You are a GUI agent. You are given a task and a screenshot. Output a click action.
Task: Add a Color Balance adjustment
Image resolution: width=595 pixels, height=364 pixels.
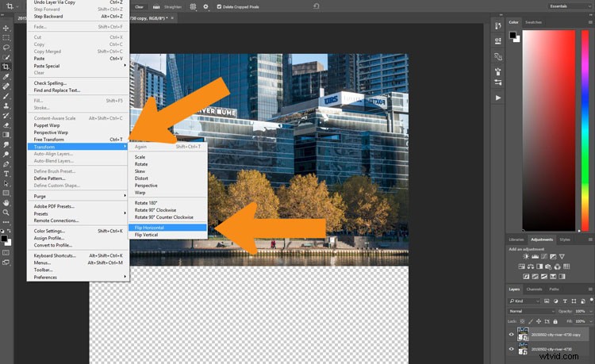[531, 266]
